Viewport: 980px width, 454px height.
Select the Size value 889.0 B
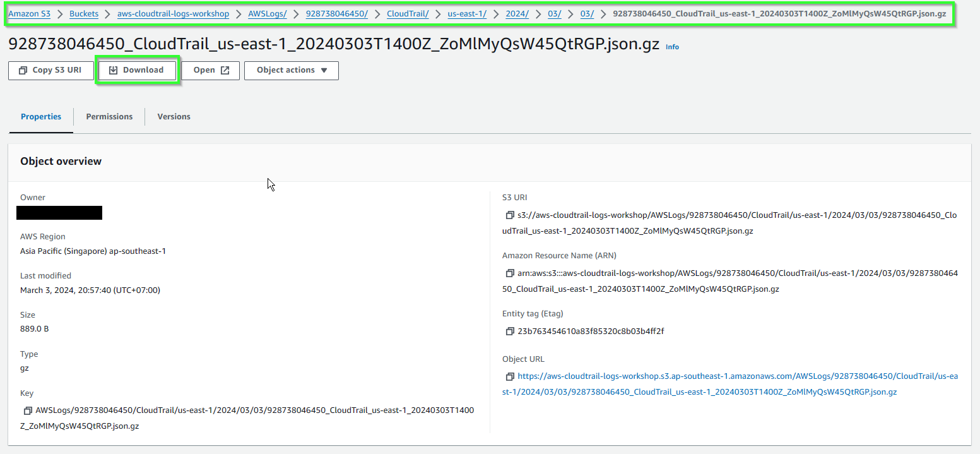(35, 329)
